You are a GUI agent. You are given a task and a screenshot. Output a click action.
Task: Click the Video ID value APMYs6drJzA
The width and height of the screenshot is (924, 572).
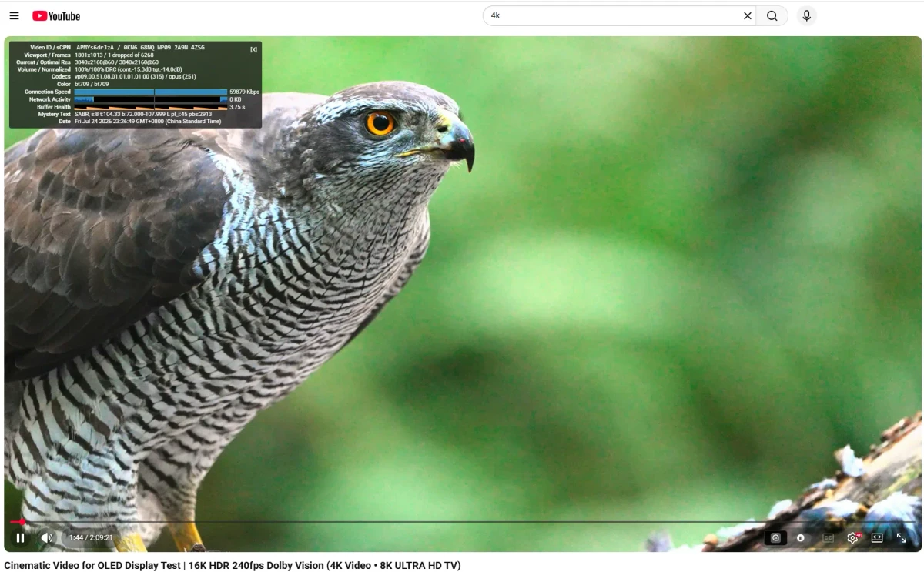pyautogui.click(x=97, y=48)
